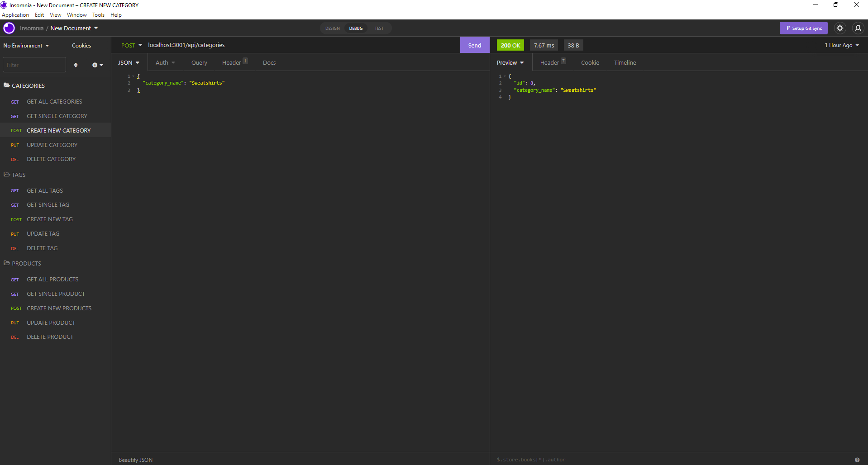Click the Insomnia logo in the header
868x465 pixels.
coord(9,28)
